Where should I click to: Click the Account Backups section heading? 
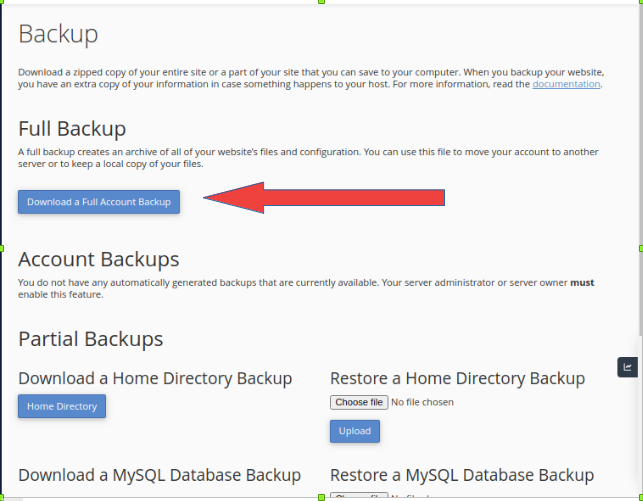click(98, 259)
